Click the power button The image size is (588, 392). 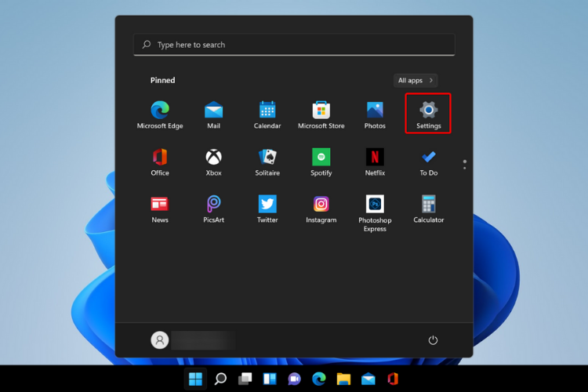point(433,340)
